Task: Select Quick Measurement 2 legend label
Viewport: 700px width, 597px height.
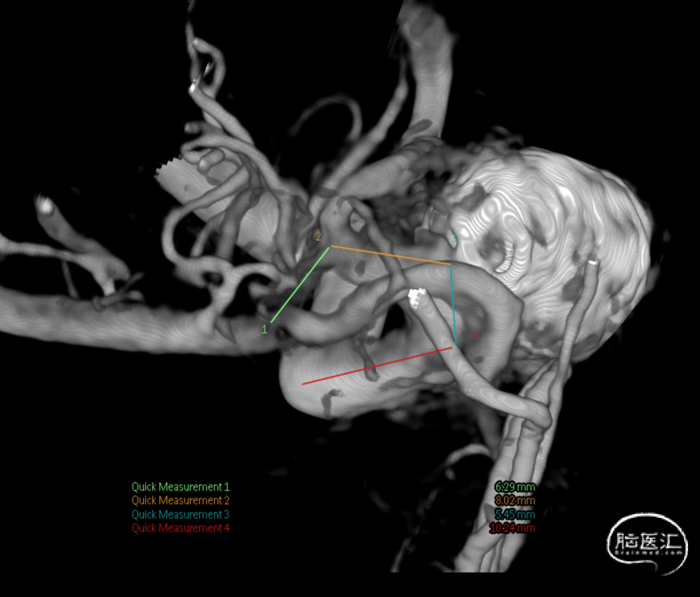Action: tap(181, 500)
